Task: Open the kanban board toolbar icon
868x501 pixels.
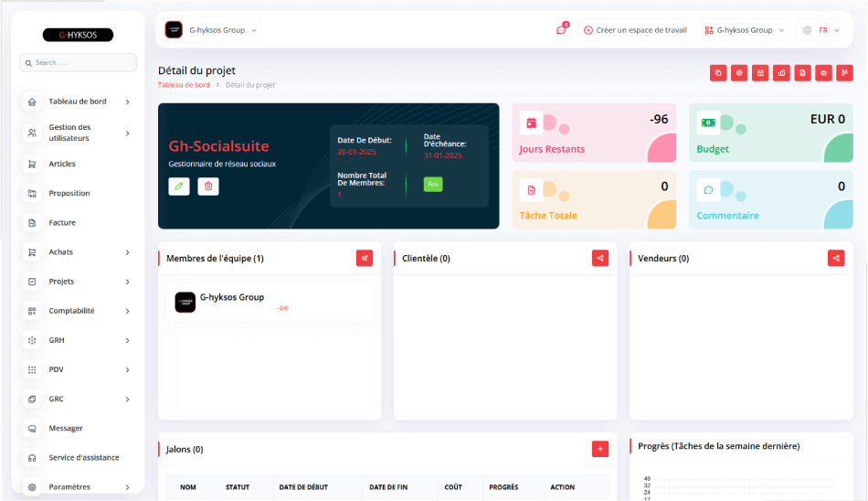Action: pyautogui.click(x=845, y=73)
